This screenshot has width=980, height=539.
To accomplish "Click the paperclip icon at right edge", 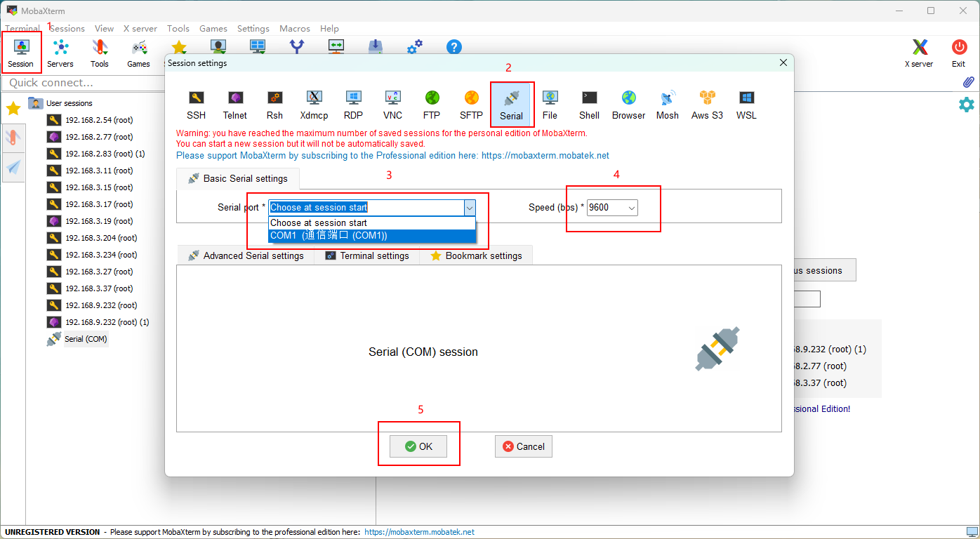I will (x=968, y=82).
